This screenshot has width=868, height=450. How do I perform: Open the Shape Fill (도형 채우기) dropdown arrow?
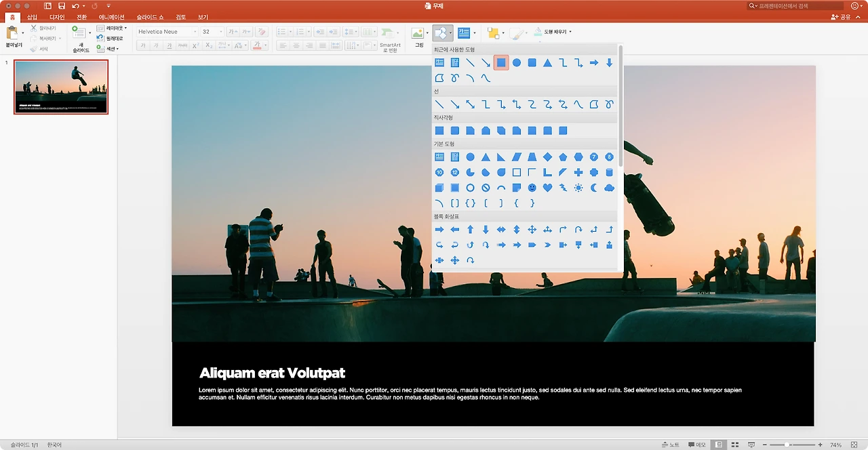point(570,32)
